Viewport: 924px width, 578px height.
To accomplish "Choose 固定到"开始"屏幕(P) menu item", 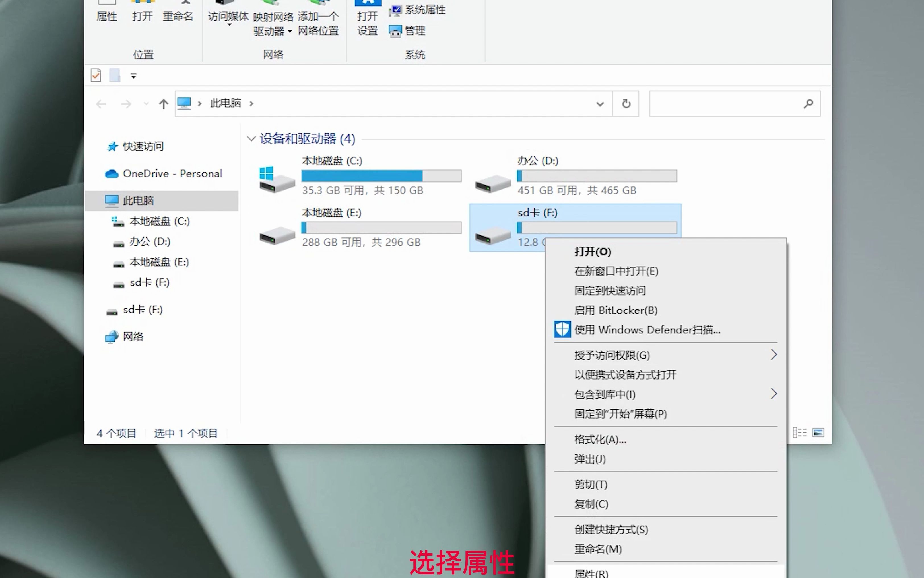I will click(x=666, y=414).
